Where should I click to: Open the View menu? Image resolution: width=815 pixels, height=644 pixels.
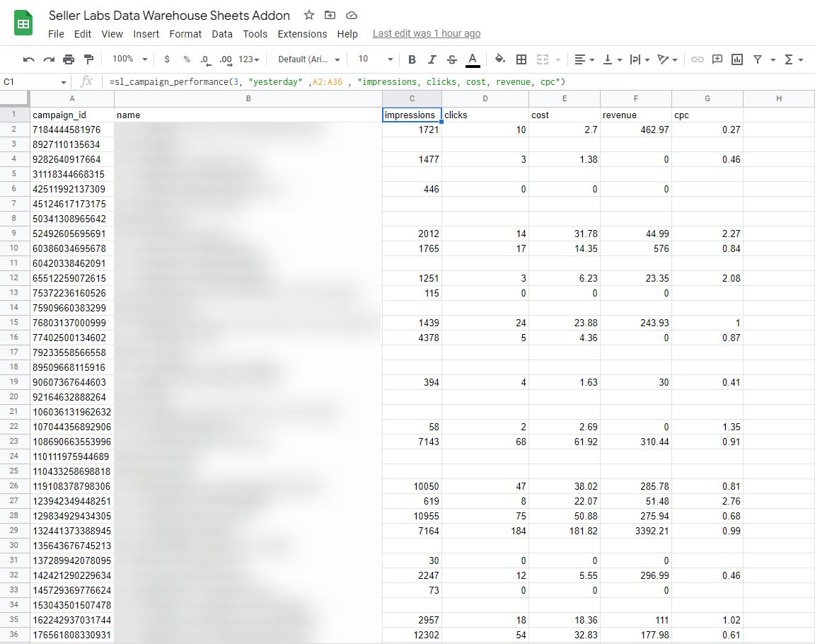tap(112, 34)
